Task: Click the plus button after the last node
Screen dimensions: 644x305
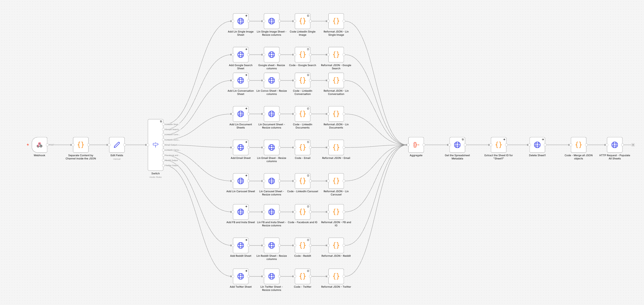Action: 633,145
